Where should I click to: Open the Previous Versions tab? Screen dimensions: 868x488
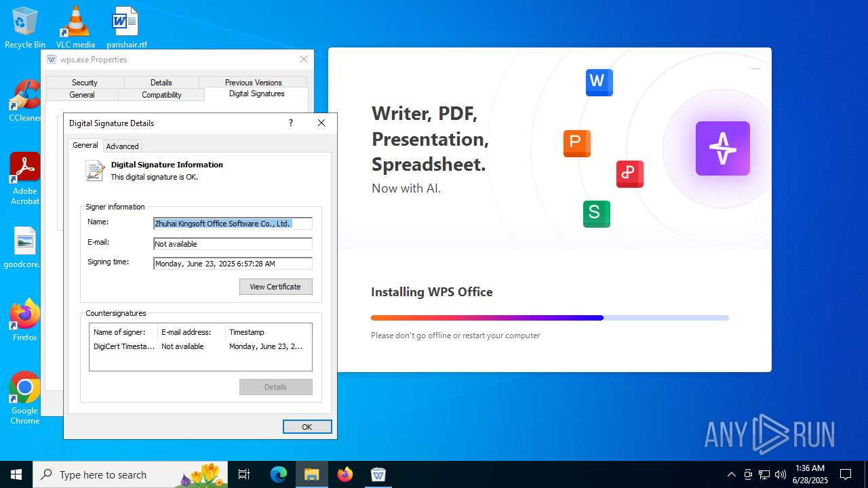(253, 82)
